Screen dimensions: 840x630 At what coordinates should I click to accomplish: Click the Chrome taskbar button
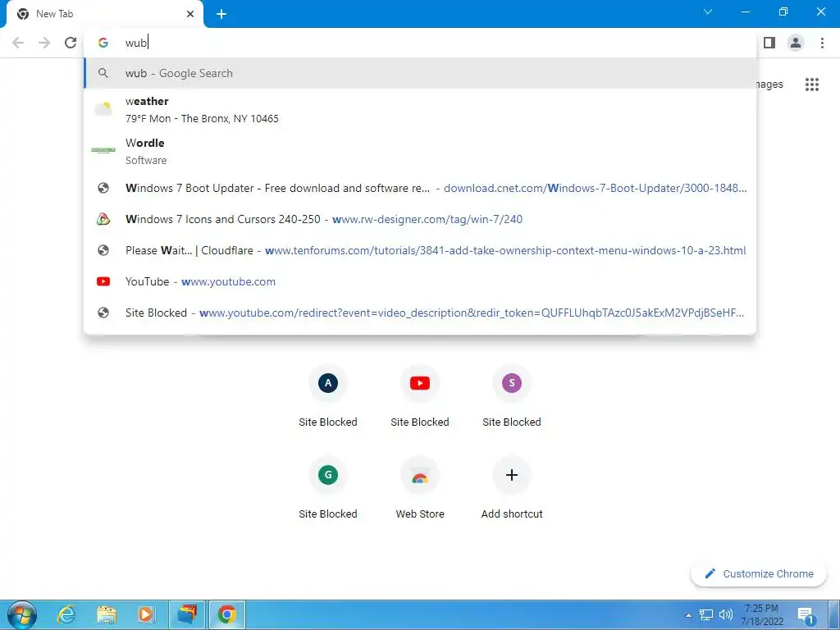pyautogui.click(x=226, y=615)
